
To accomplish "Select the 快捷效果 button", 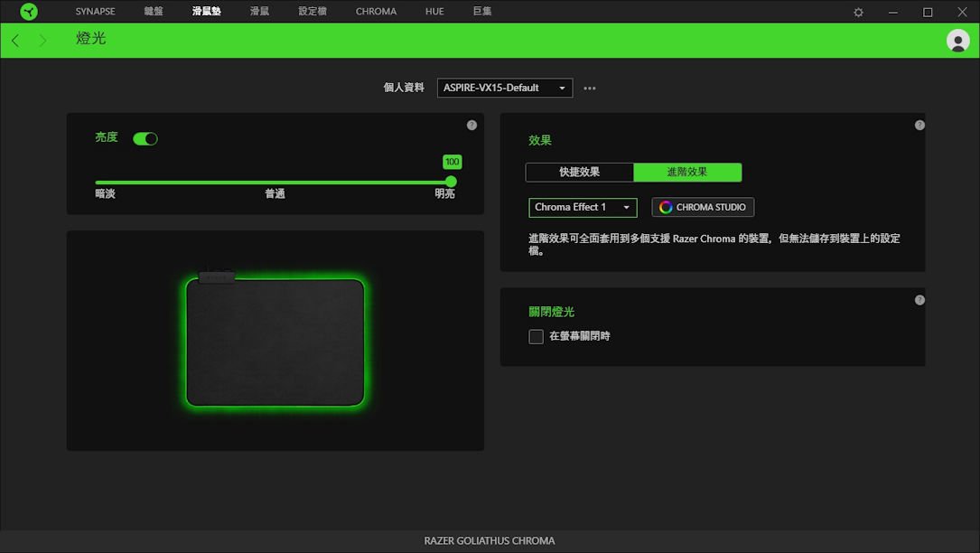I will coord(579,172).
